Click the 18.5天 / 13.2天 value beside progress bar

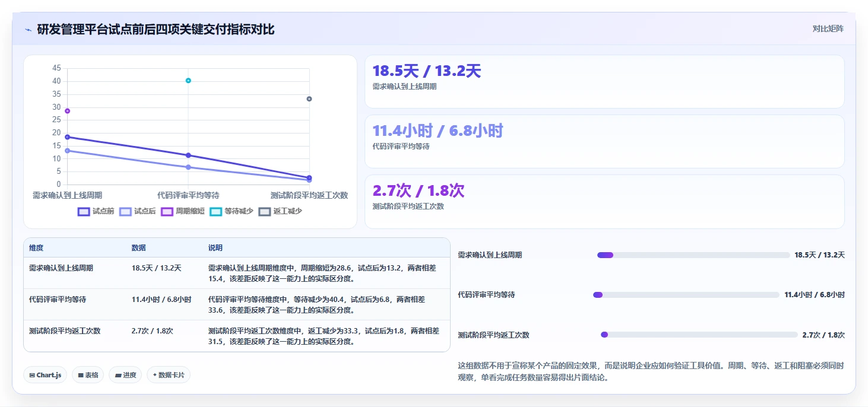(819, 255)
